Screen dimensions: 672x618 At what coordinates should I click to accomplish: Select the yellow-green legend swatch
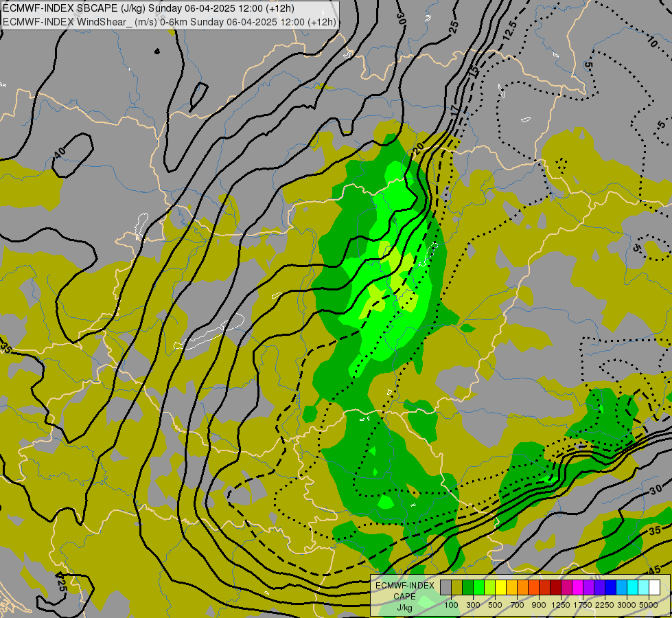click(490, 588)
